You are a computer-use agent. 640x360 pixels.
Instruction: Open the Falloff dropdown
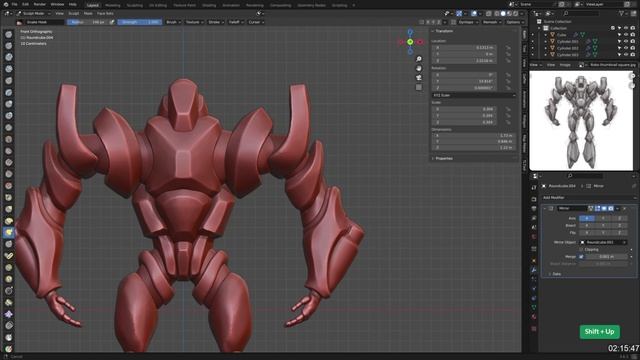[236, 22]
